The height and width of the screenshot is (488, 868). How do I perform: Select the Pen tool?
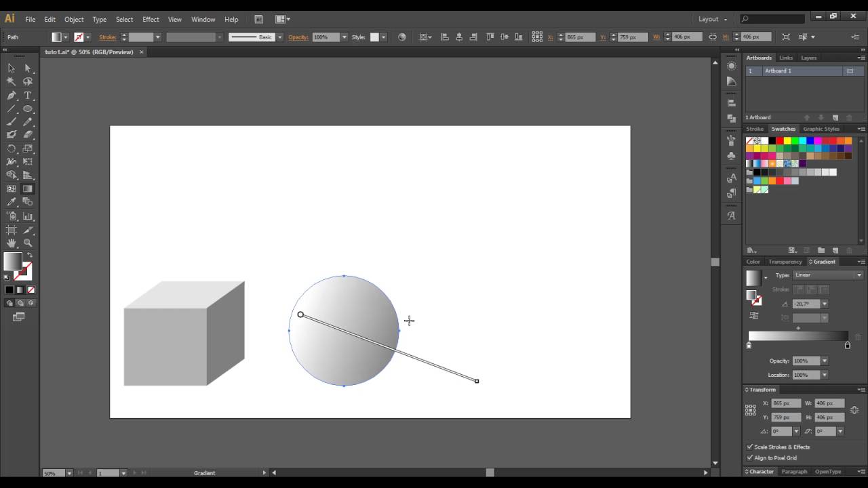pos(12,96)
